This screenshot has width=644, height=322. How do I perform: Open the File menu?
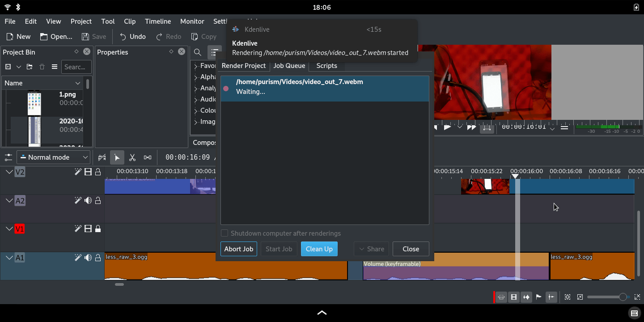[x=10, y=21]
